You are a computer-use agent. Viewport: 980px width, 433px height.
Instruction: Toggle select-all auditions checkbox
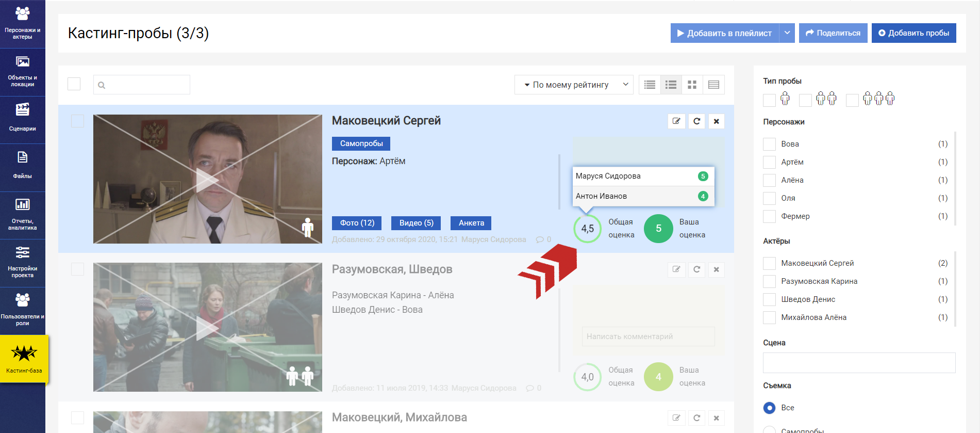tap(74, 84)
